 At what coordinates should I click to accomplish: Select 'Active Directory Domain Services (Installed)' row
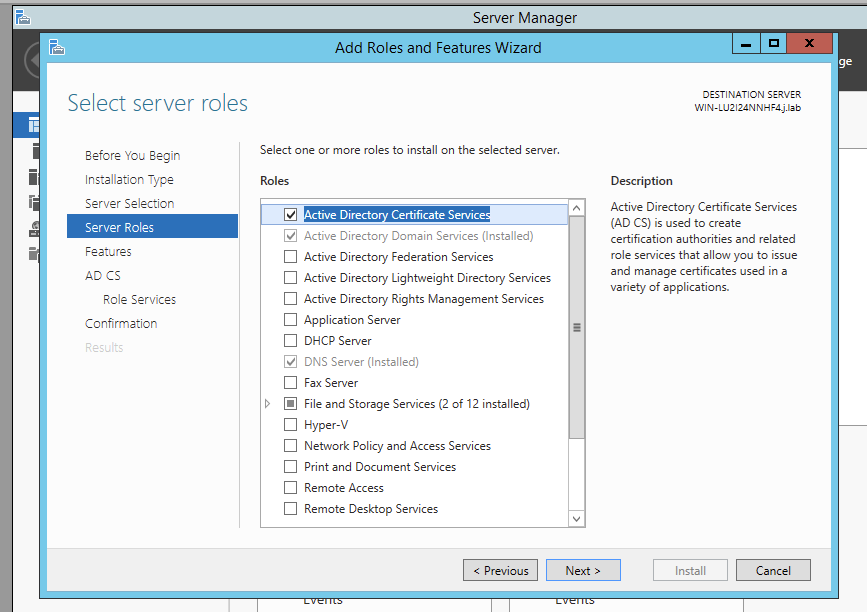pos(414,236)
